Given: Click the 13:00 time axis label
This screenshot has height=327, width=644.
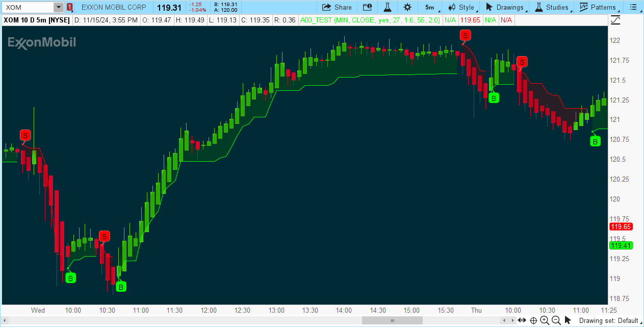Looking at the screenshot, I should (276, 310).
